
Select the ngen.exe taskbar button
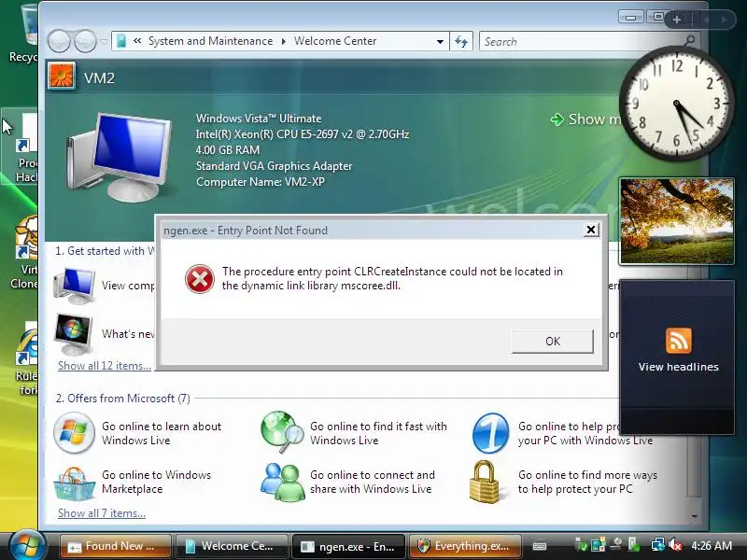point(348,546)
